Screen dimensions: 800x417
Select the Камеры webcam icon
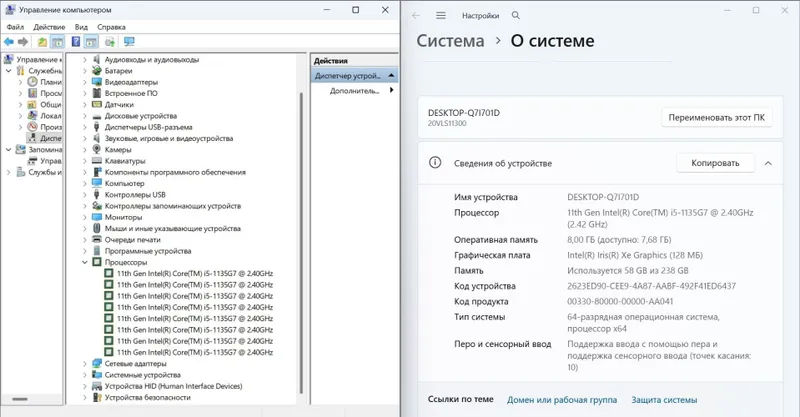(x=97, y=150)
